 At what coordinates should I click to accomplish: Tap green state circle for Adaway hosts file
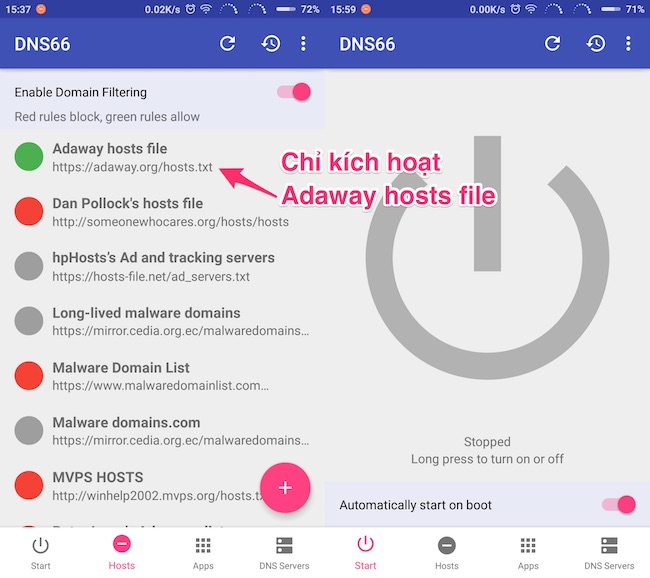pos(29,156)
